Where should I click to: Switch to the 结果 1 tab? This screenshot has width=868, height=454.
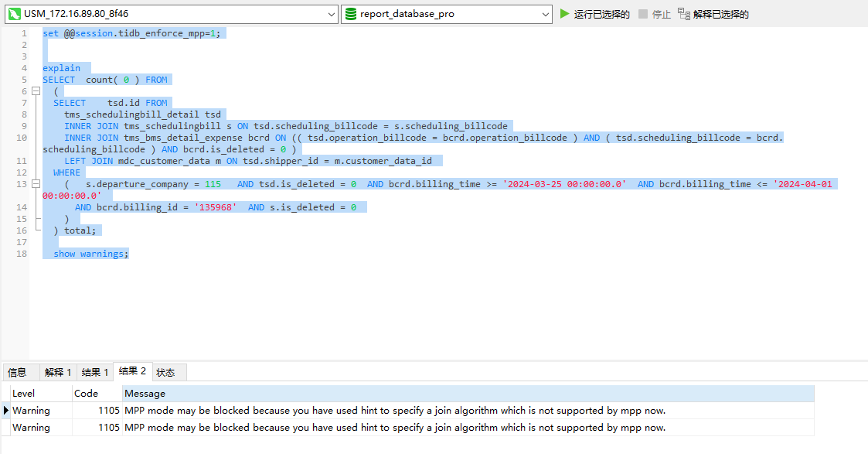click(94, 372)
